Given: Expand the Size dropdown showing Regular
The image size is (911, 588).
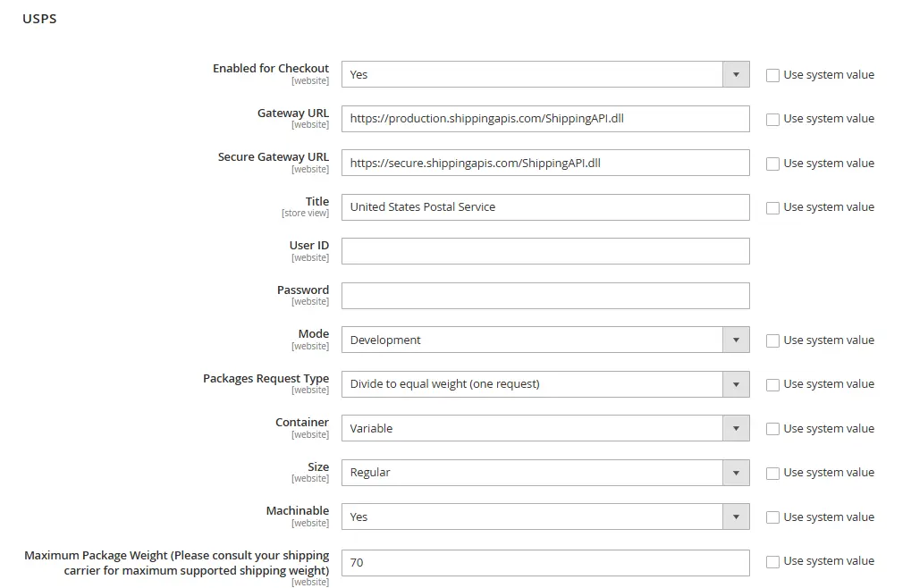Looking at the screenshot, I should 736,472.
